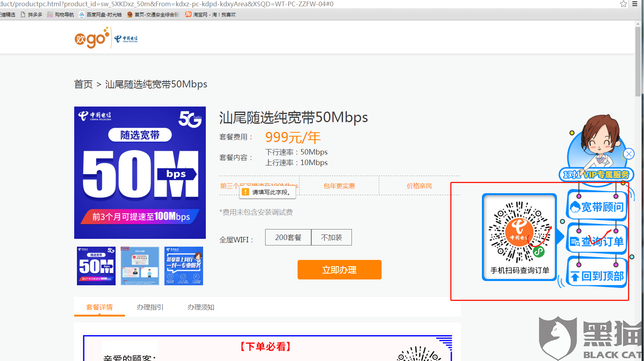Screen dimensions: 644x361
Task: Click the 价格亲民 feature section
Action: click(x=419, y=186)
